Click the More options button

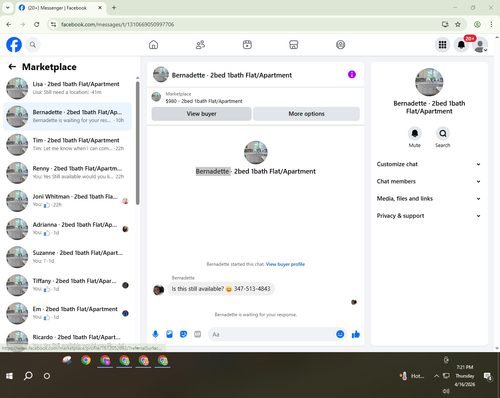click(306, 114)
